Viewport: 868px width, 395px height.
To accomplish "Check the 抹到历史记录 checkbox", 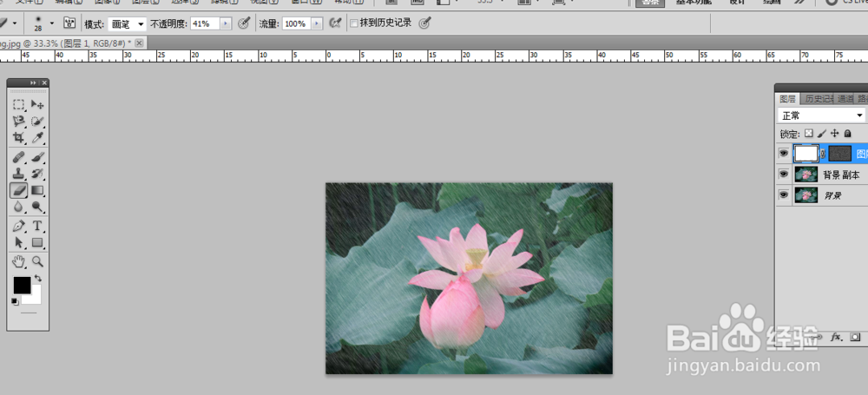I will [354, 23].
